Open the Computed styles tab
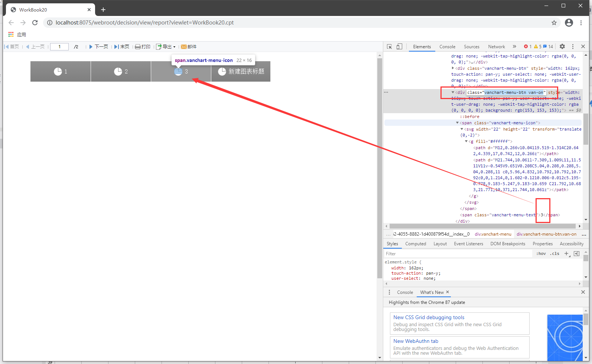592x364 pixels. tap(415, 244)
